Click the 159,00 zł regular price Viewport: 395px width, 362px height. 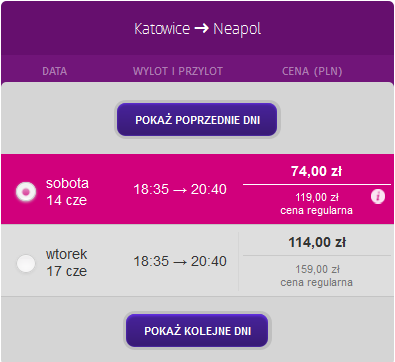(x=317, y=269)
